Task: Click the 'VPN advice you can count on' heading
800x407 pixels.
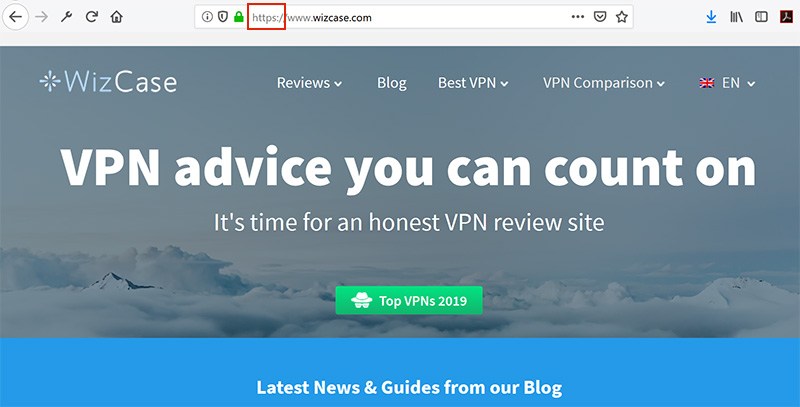Action: pyautogui.click(x=408, y=169)
